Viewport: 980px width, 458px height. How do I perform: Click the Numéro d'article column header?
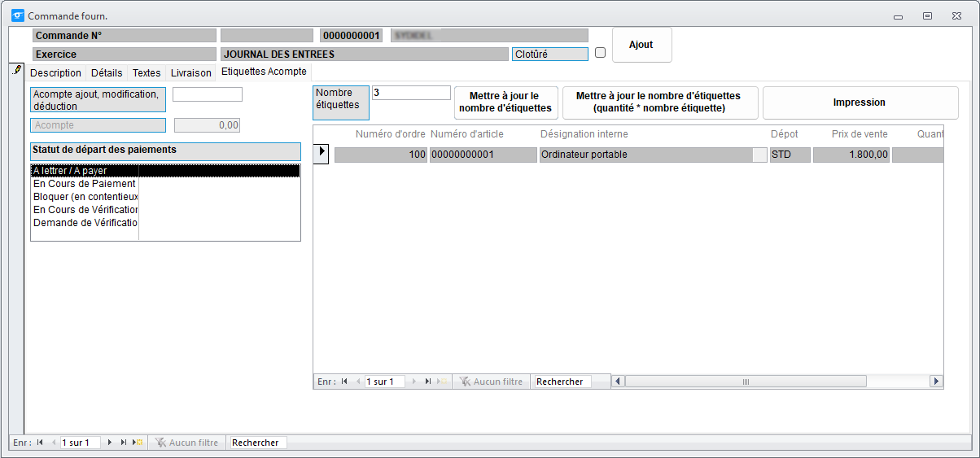tap(467, 134)
